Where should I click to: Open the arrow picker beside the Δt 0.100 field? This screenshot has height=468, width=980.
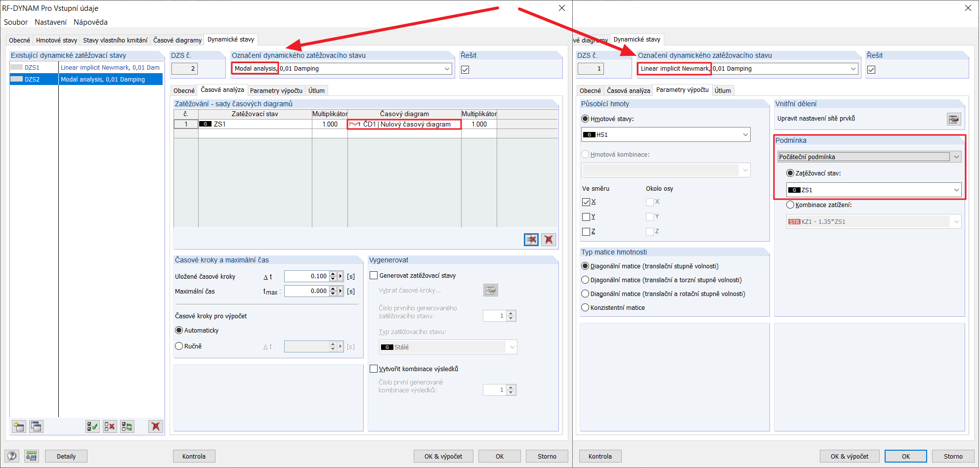tap(341, 276)
